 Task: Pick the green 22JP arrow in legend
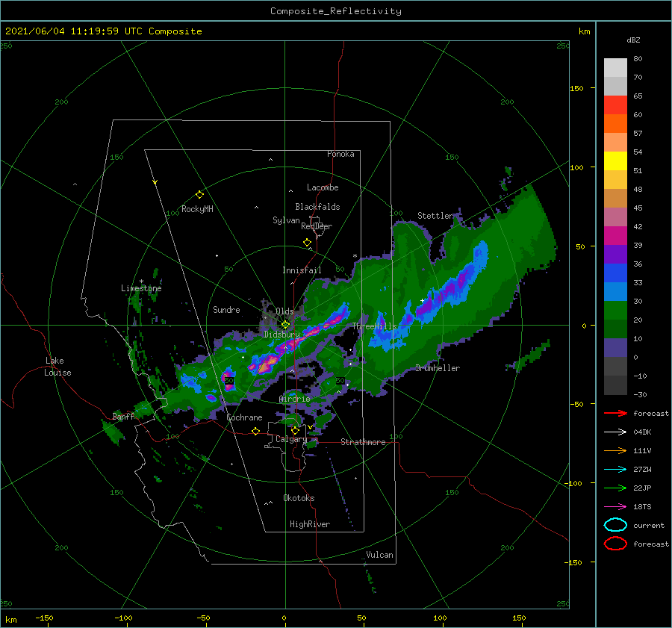(615, 488)
